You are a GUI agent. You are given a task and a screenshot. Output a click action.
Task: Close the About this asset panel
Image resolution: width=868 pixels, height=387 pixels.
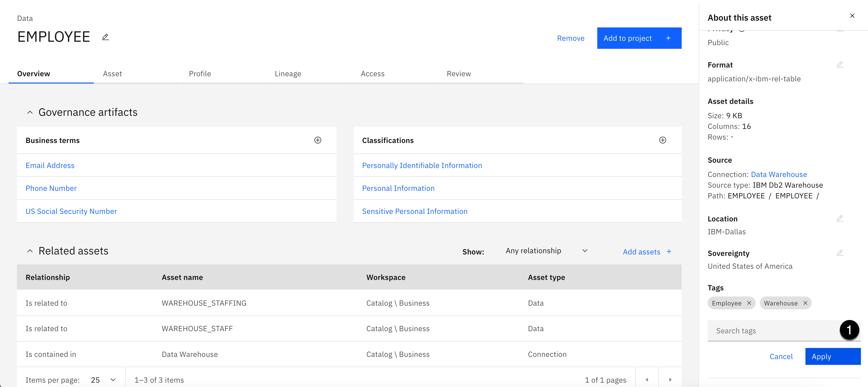point(852,16)
